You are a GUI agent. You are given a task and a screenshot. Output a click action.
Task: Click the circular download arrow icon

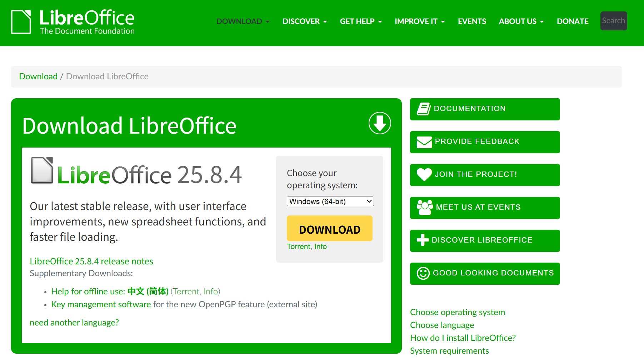(379, 123)
